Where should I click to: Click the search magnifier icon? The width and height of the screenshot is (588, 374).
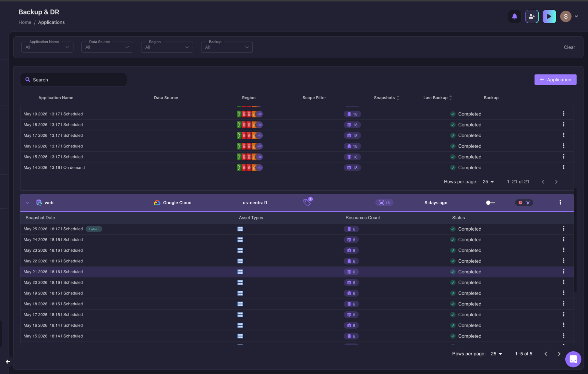(28, 80)
